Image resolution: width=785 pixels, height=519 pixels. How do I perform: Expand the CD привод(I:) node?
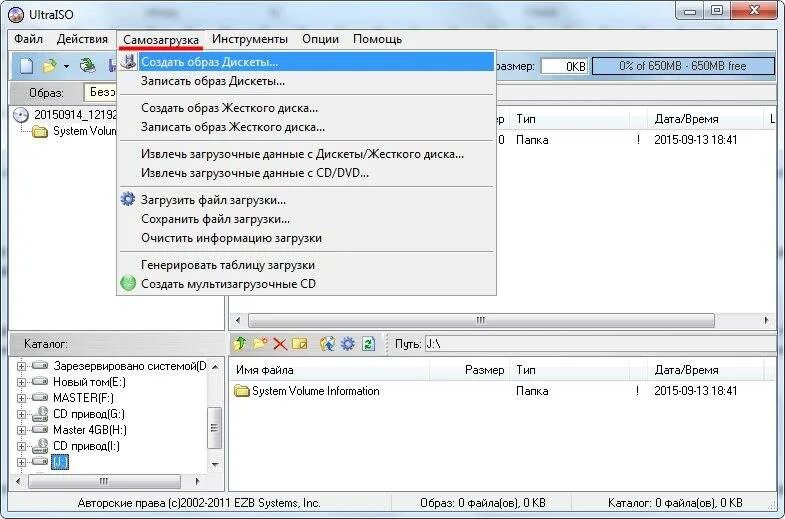tap(21, 446)
